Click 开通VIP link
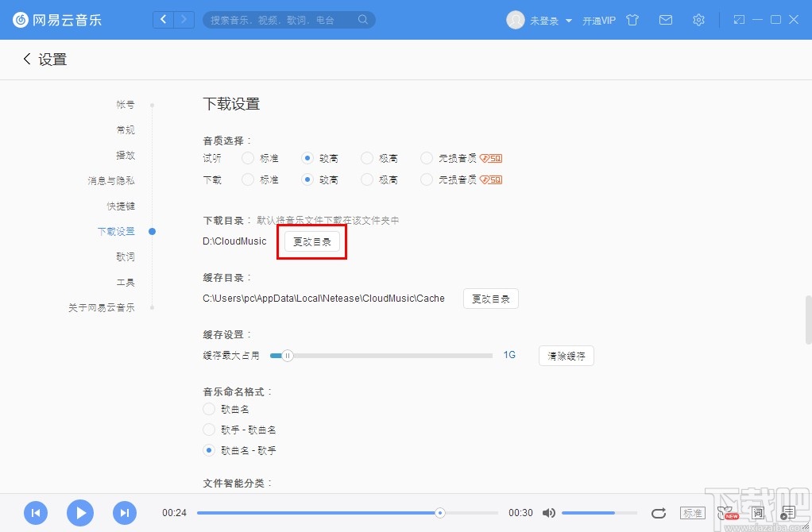 (x=598, y=21)
